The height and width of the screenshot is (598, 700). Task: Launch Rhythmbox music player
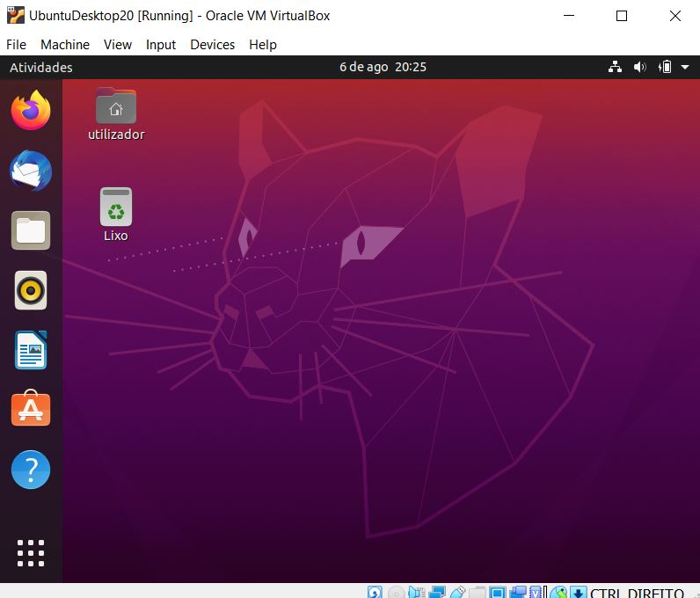click(31, 290)
